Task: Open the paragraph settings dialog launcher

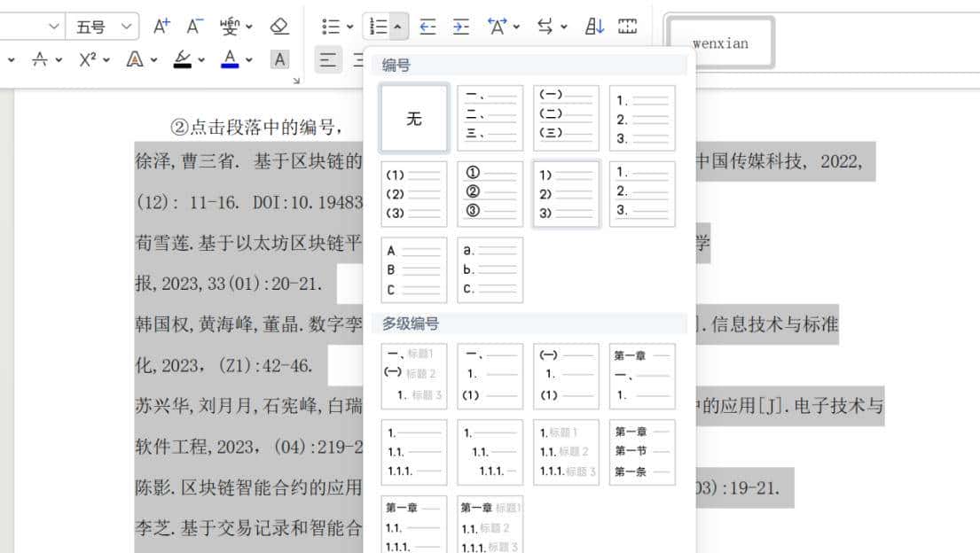Action: click(x=296, y=80)
